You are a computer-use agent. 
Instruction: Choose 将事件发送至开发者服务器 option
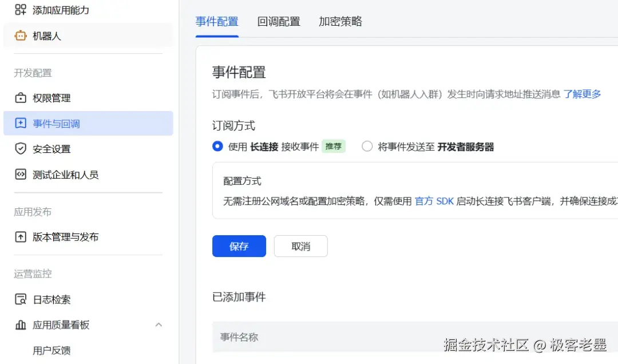point(366,147)
